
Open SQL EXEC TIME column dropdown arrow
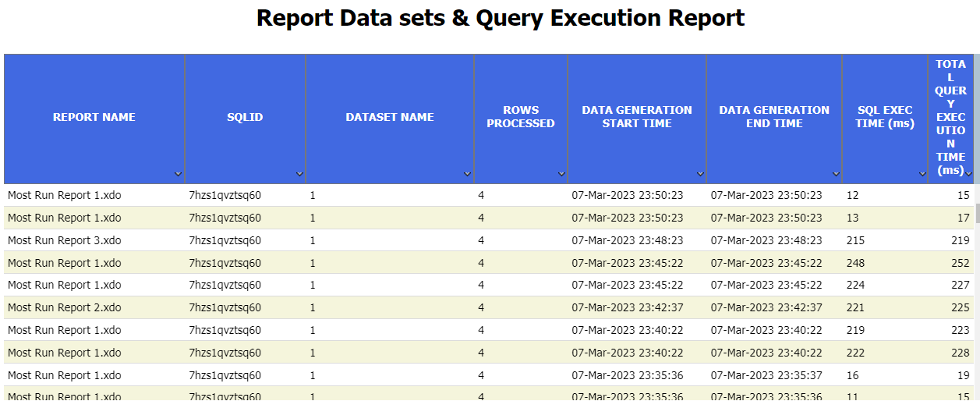pyautogui.click(x=922, y=174)
